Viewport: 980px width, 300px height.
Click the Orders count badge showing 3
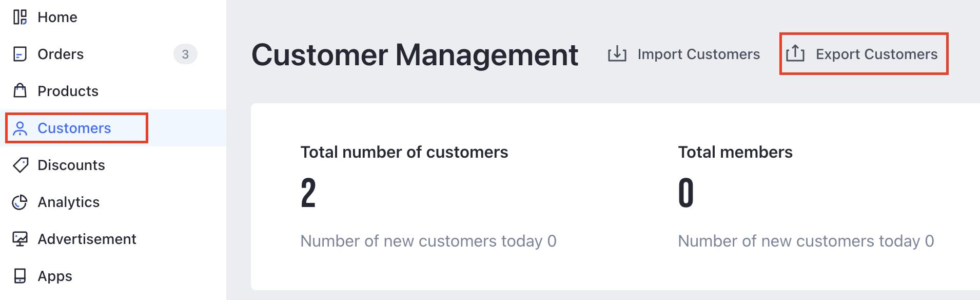185,54
